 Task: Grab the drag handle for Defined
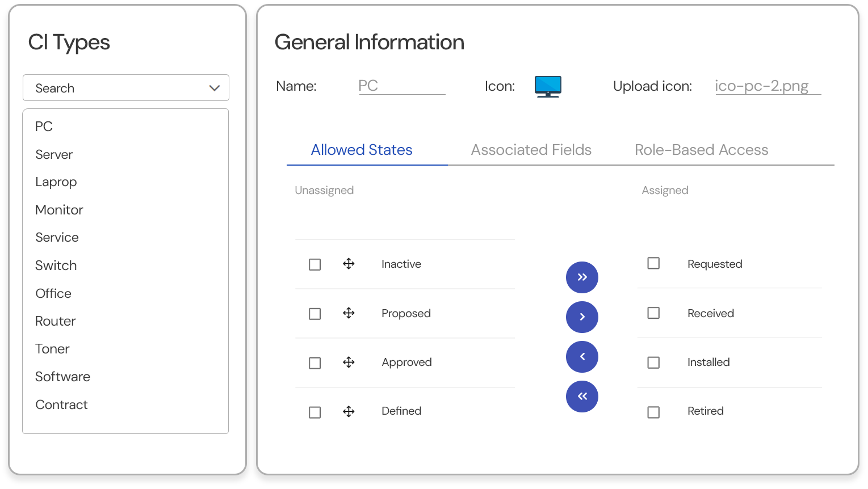click(x=349, y=411)
